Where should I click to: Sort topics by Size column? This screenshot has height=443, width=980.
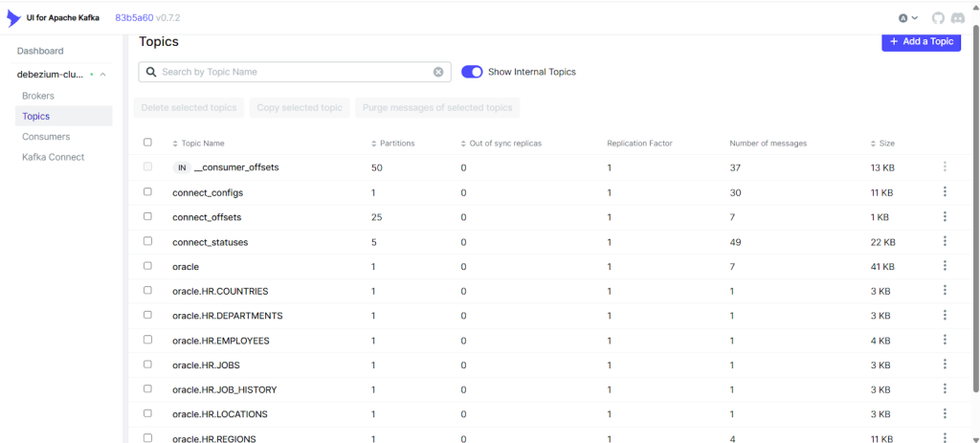[x=885, y=144]
